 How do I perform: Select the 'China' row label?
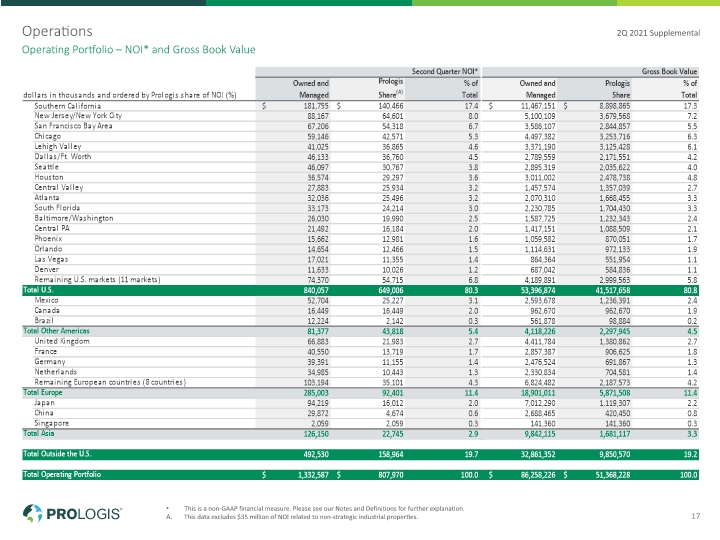coord(44,413)
